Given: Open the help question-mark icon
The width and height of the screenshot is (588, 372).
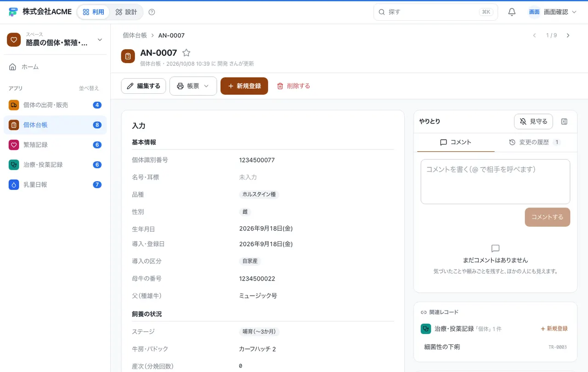Looking at the screenshot, I should coord(152,12).
